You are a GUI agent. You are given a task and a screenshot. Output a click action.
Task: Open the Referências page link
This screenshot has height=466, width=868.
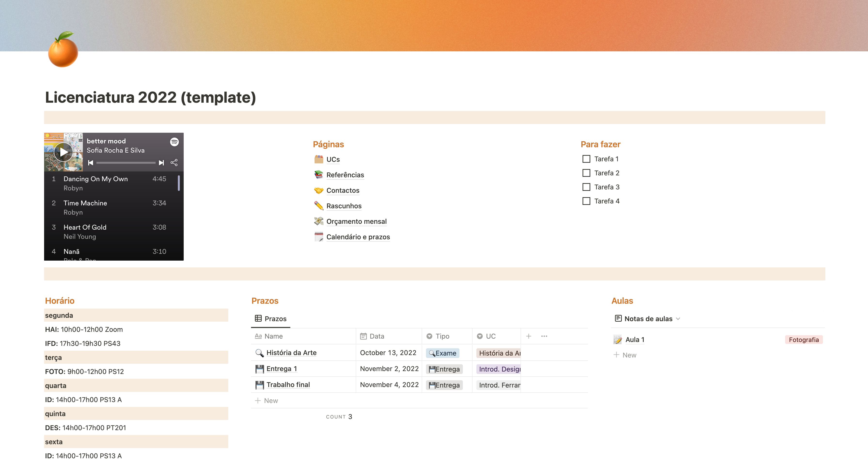click(345, 175)
